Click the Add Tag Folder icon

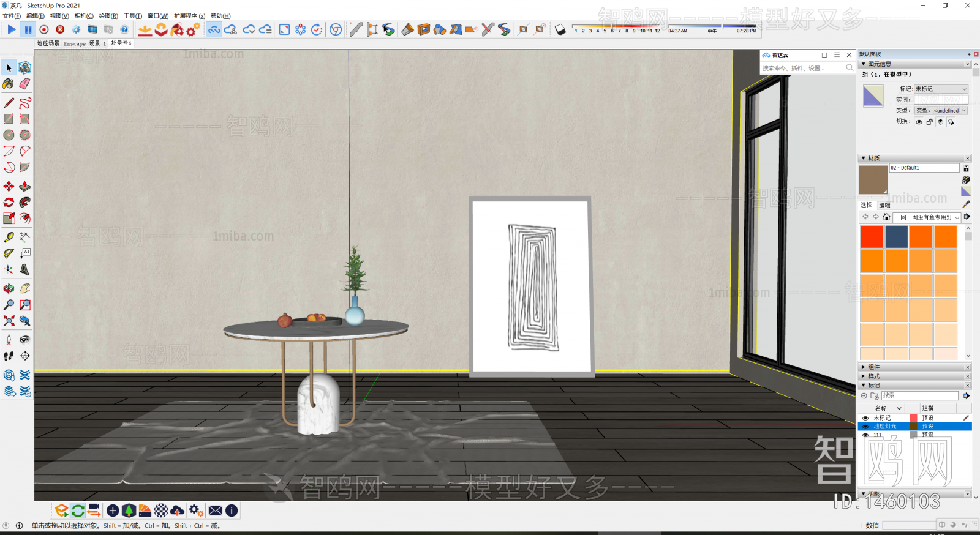[875, 396]
